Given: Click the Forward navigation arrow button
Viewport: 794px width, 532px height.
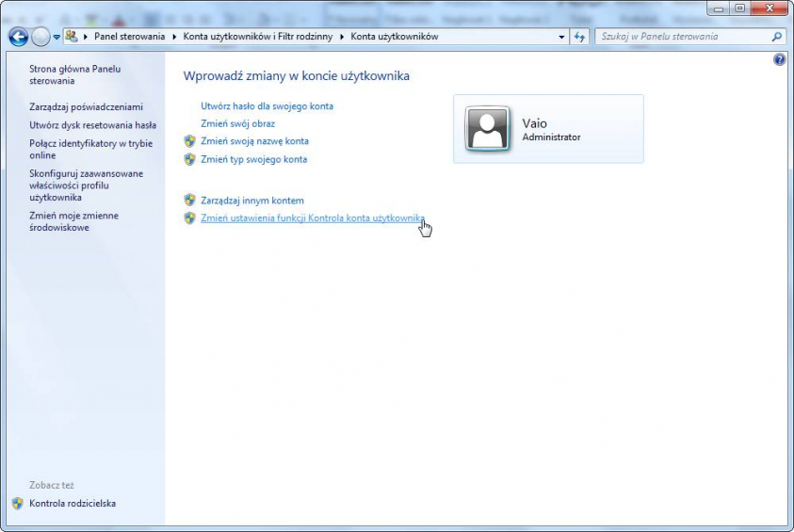Looking at the screenshot, I should 41,37.
